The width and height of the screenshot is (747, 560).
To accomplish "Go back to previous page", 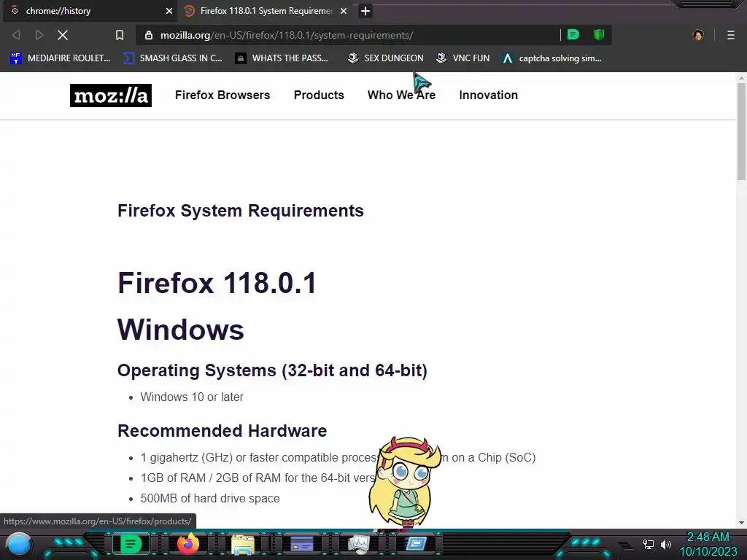I will coord(16,35).
